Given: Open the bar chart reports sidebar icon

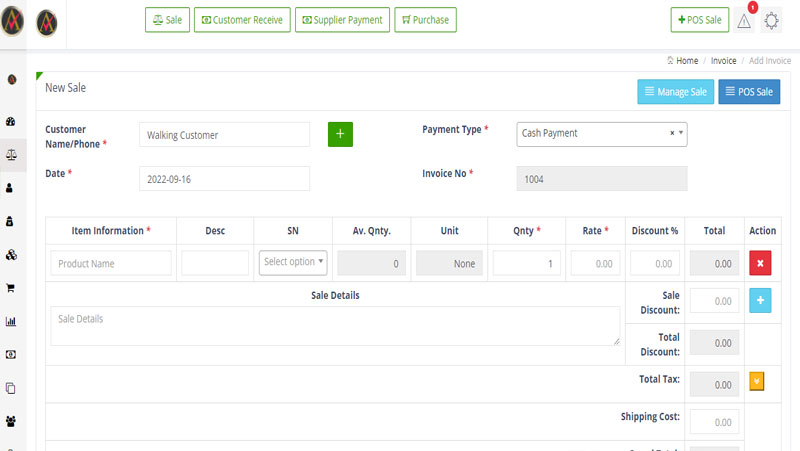Looking at the screenshot, I should pyautogui.click(x=11, y=321).
